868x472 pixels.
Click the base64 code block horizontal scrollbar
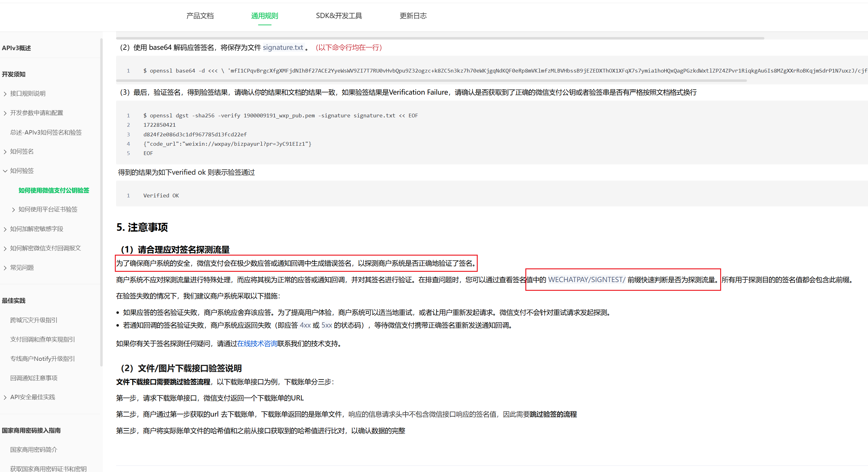pos(431,81)
